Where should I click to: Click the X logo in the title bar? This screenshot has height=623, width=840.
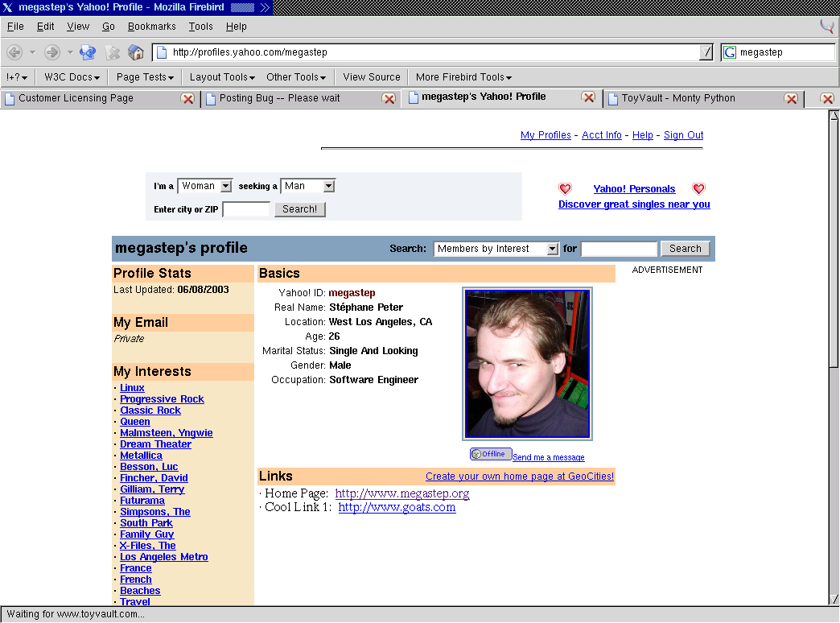(7, 7)
